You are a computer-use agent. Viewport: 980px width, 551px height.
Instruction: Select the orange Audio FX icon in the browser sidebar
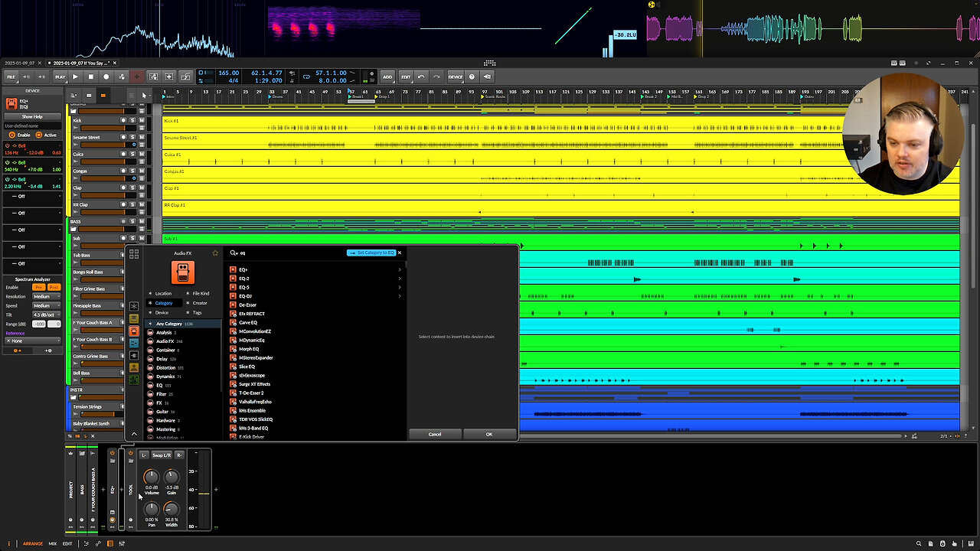point(134,331)
